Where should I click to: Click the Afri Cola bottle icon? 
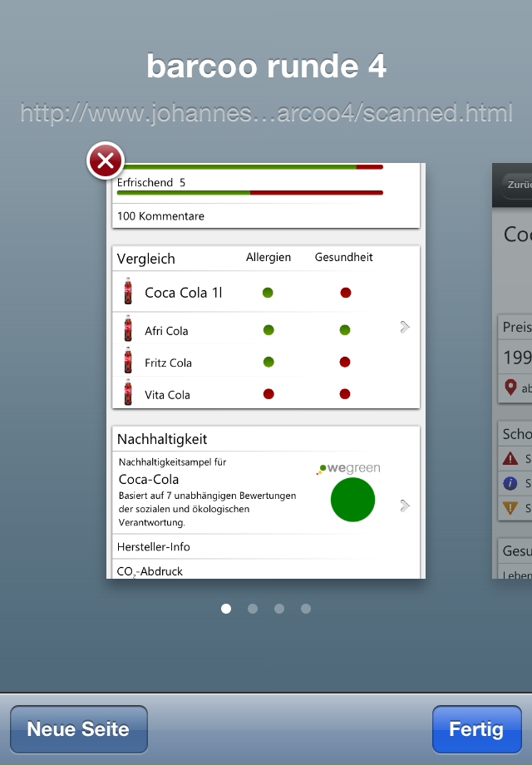tap(128, 328)
